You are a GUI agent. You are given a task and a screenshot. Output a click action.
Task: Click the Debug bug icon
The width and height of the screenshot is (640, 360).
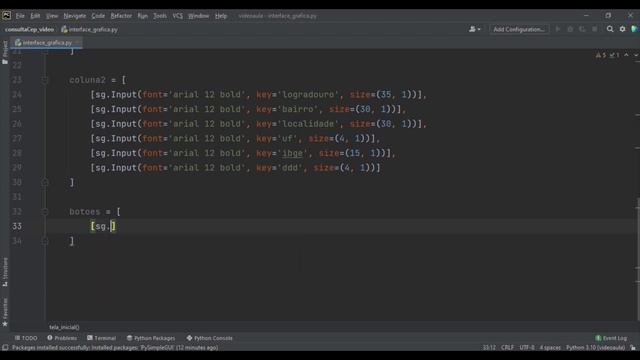[x=570, y=29]
